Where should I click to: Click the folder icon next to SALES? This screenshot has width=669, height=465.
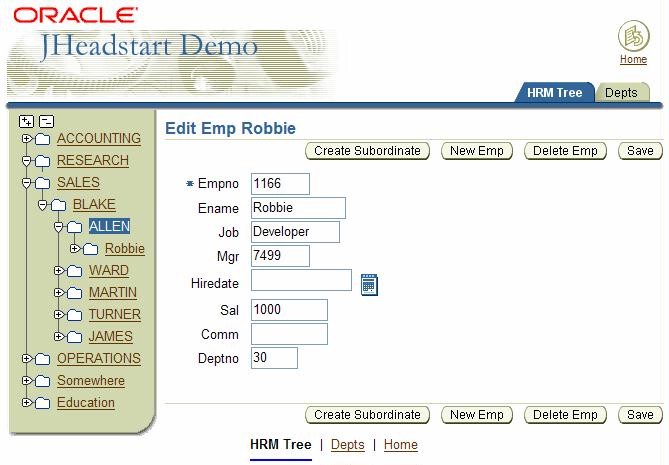click(42, 183)
